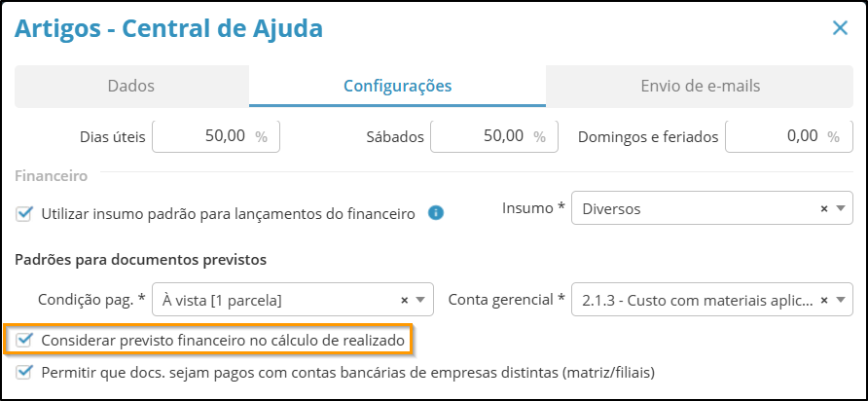Close the Artigos - Central de Ajuda dialog
Viewport: 868px width, 401px height.
[x=840, y=27]
